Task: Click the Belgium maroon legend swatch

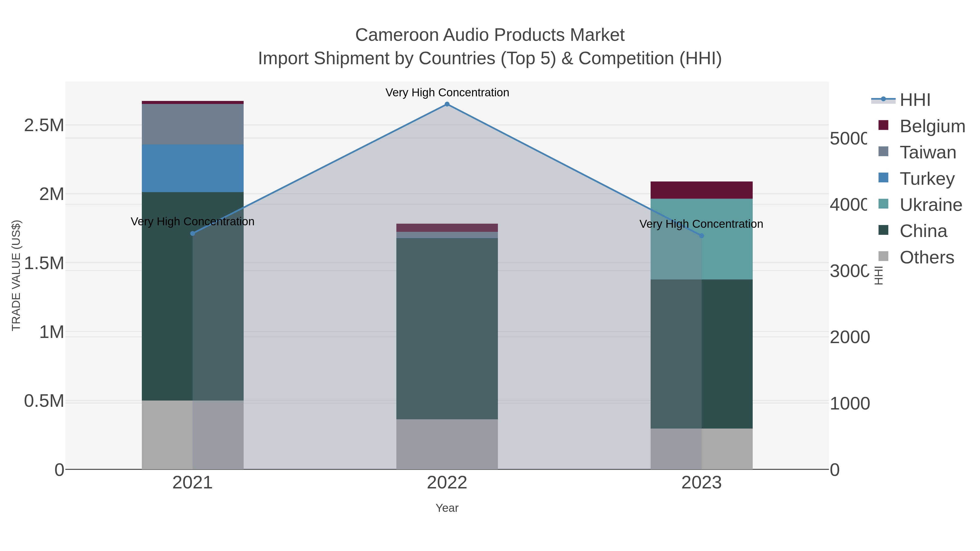Action: (x=883, y=125)
